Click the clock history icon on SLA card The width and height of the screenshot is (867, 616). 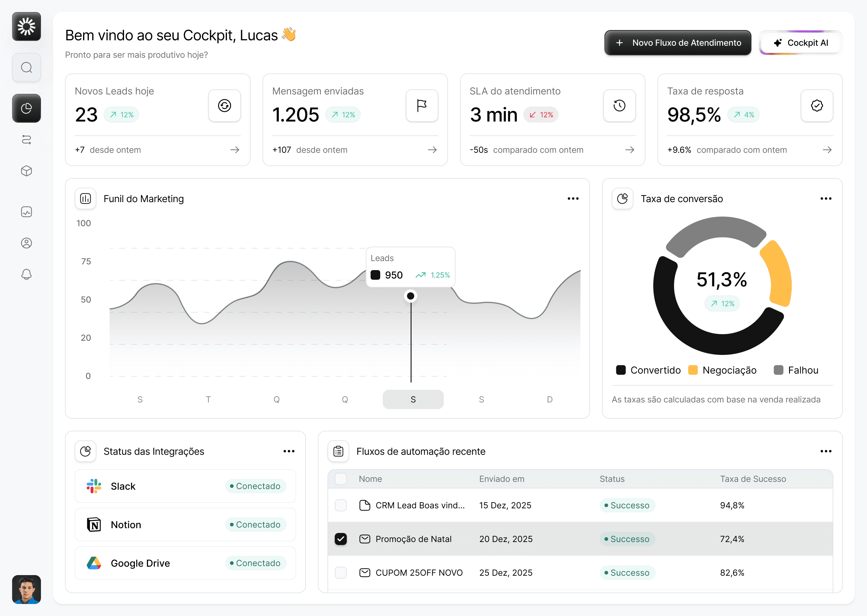tap(619, 106)
